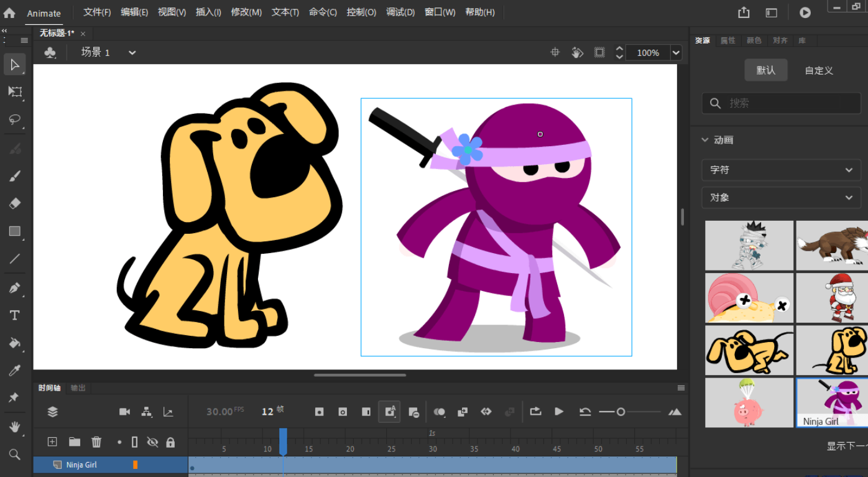The height and width of the screenshot is (477, 868).
Task: Click the timeline zoom slider handle
Action: [621, 412]
